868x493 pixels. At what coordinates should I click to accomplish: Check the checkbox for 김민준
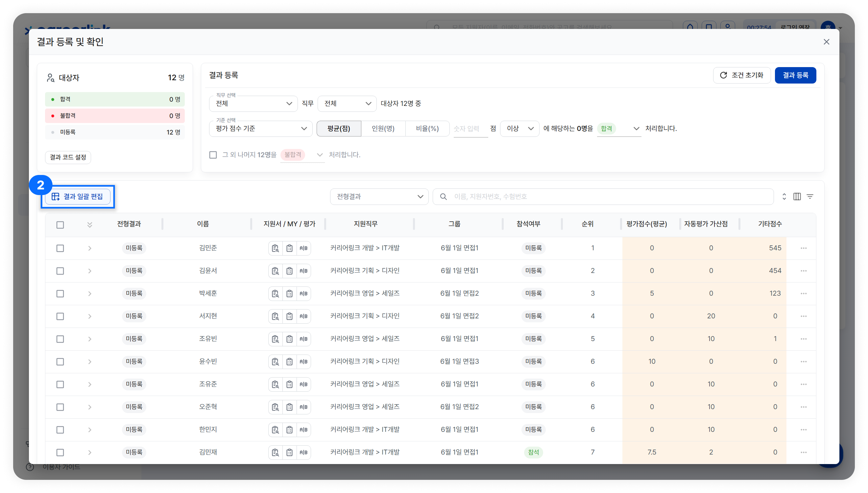coord(60,248)
